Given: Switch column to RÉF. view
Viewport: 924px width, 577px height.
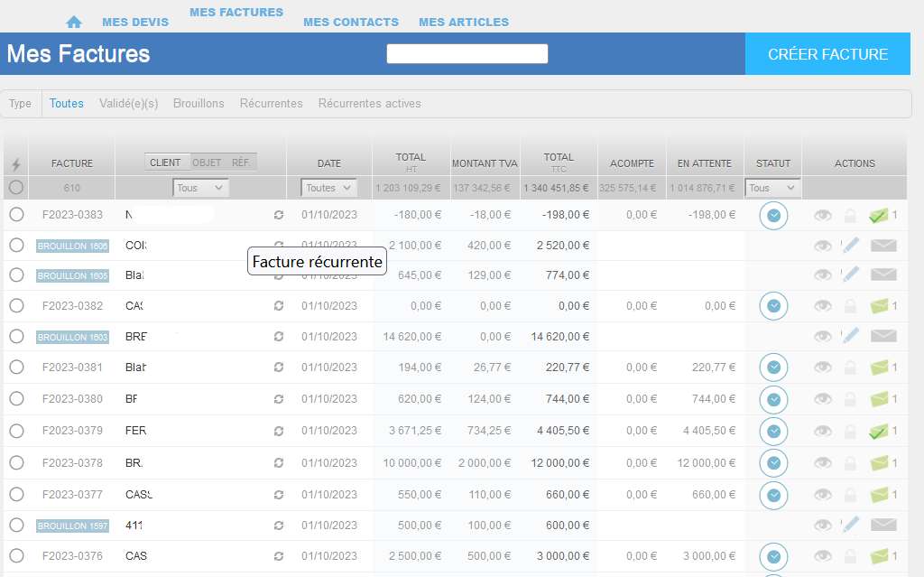Looking at the screenshot, I should click(x=240, y=163).
